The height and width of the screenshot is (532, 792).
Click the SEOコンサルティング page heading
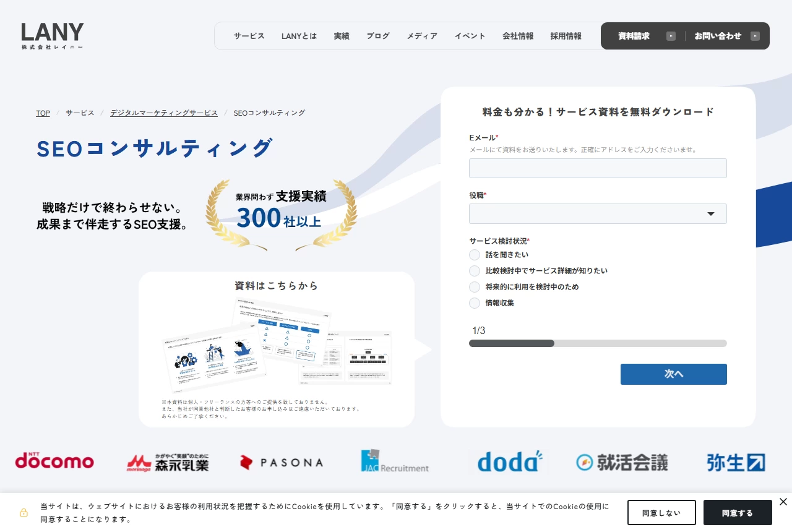pyautogui.click(x=155, y=148)
